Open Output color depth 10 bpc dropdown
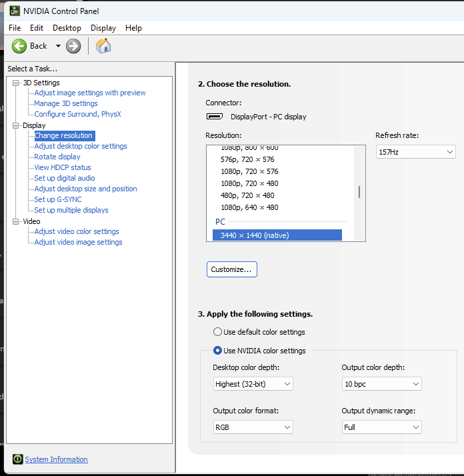Viewport: 464px width, 476px height. point(381,384)
